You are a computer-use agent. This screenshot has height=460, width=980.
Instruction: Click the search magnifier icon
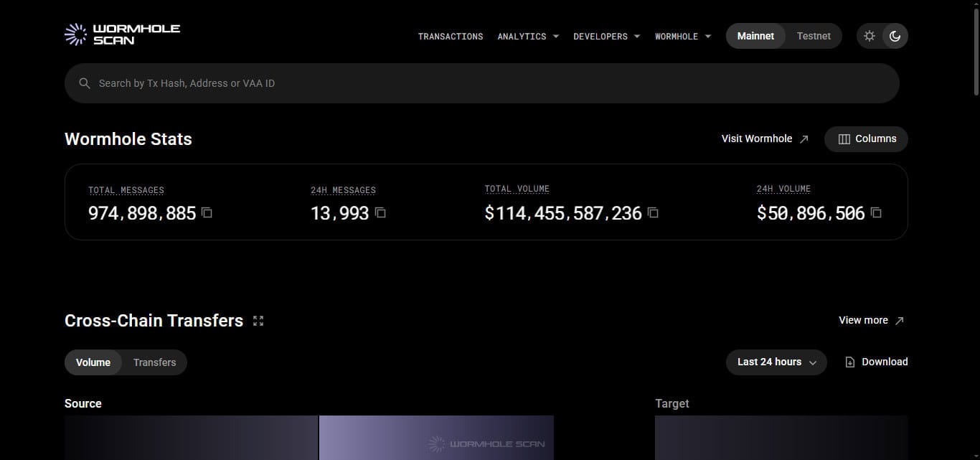(x=85, y=83)
